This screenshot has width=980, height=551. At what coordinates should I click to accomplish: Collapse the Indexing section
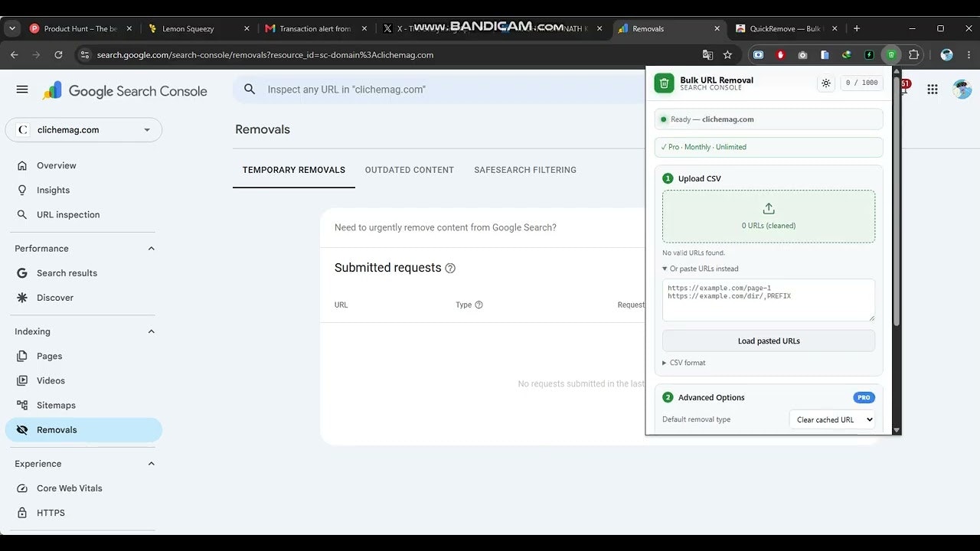point(151,331)
